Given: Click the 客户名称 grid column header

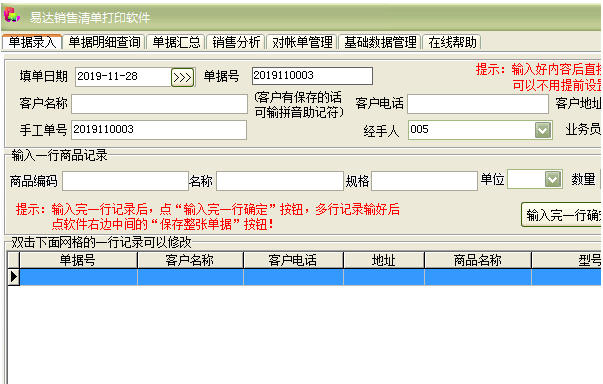Looking at the screenshot, I should [x=190, y=260].
